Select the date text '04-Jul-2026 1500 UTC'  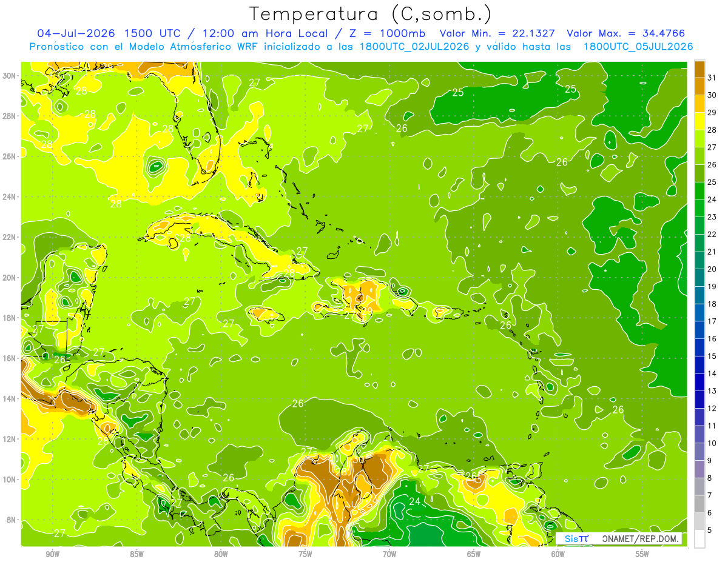pyautogui.click(x=109, y=33)
